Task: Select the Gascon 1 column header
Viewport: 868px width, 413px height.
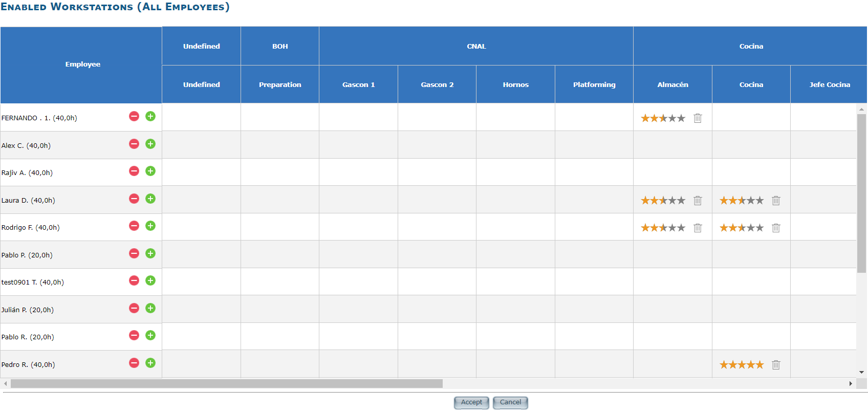Action: (358, 84)
